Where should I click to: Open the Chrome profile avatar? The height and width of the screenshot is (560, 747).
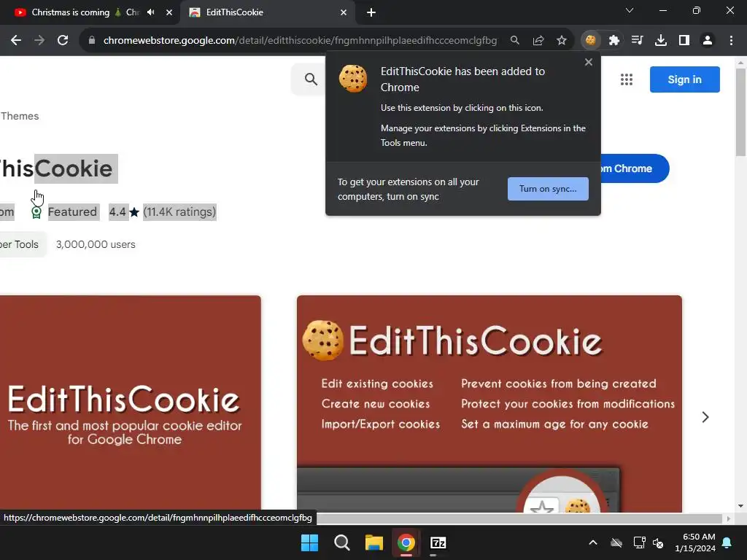pos(708,41)
